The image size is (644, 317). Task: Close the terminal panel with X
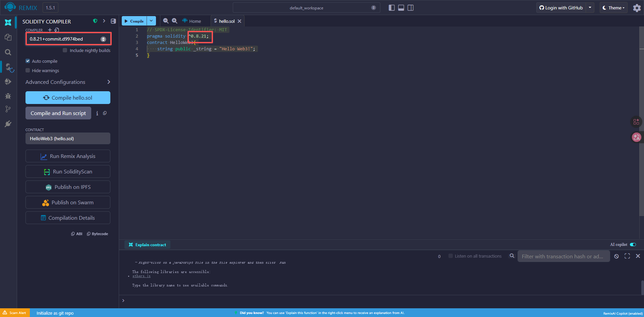click(638, 256)
